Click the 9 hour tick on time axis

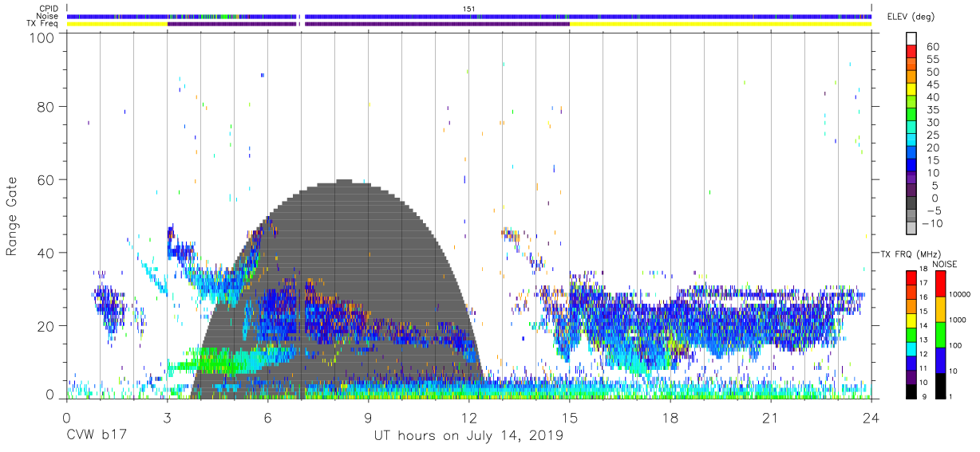[368, 419]
